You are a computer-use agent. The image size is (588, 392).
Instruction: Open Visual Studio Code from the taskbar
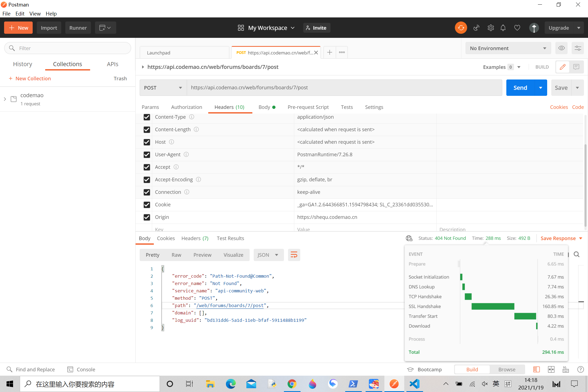coord(414,384)
